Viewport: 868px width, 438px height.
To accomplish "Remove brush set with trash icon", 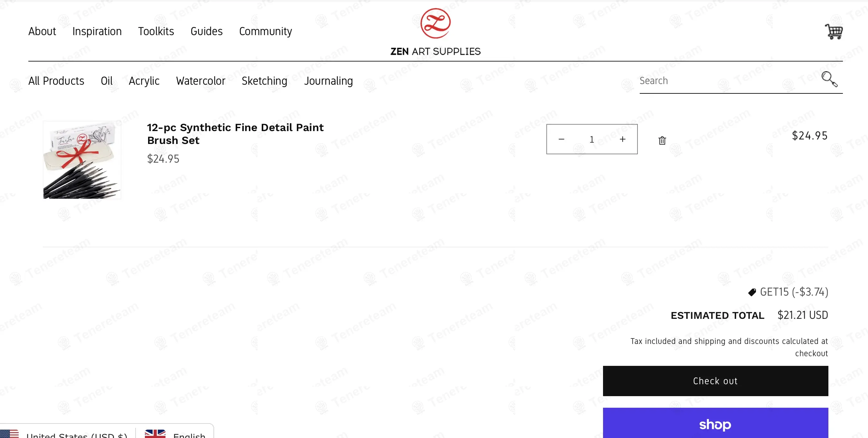I will coord(662,140).
